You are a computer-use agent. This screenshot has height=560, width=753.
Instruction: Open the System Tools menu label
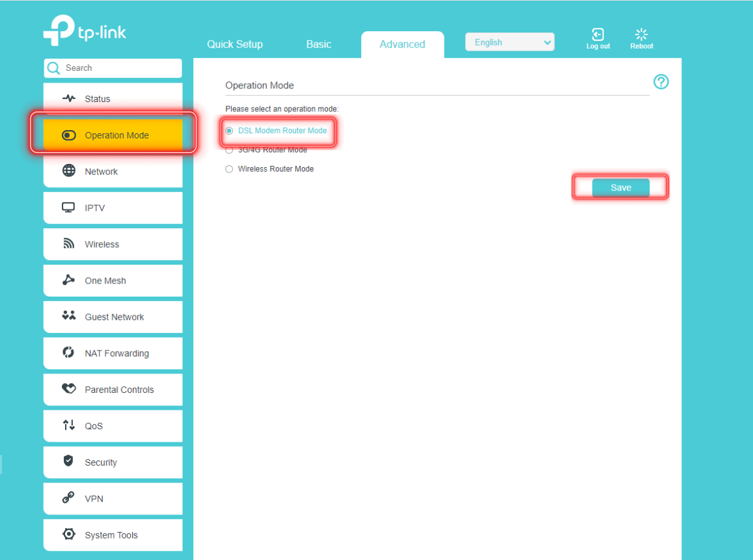pos(111,535)
